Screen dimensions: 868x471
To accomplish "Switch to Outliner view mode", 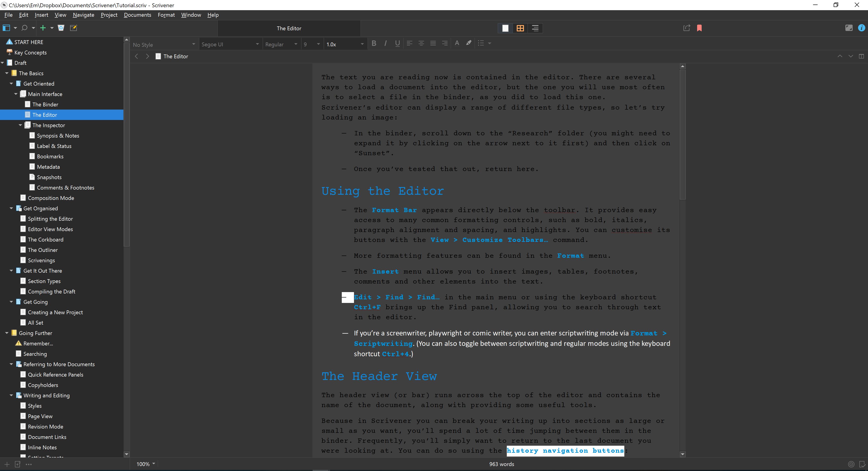I will pyautogui.click(x=535, y=28).
